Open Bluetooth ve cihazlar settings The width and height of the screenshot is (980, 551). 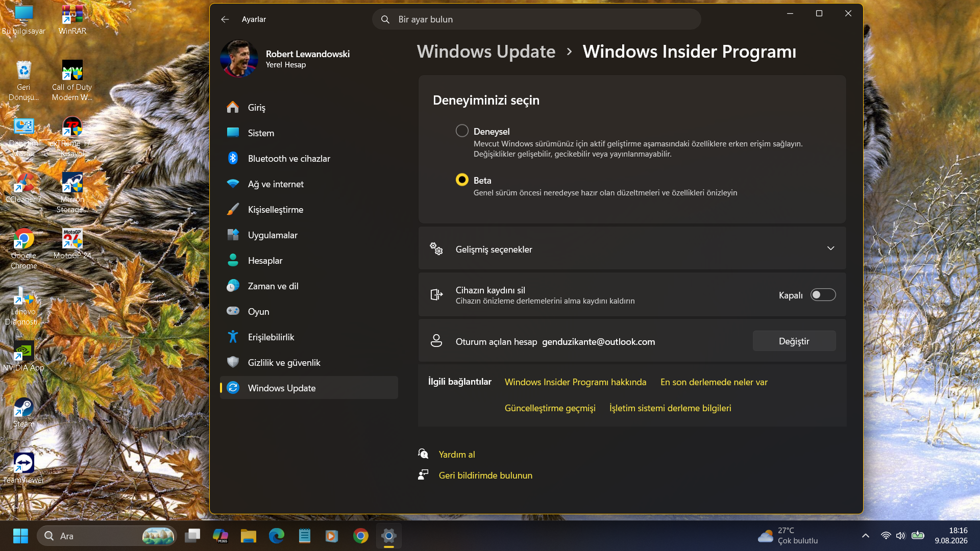point(309,158)
